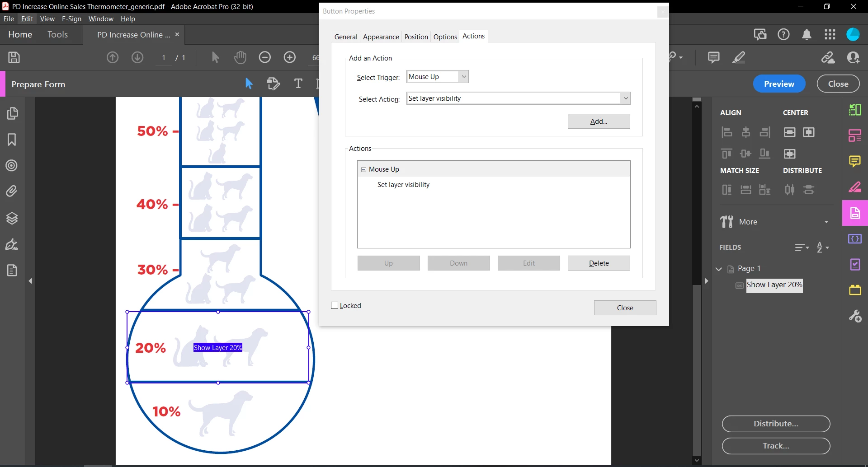
Task: Open the Bookmarks panel icon
Action: pyautogui.click(x=12, y=140)
